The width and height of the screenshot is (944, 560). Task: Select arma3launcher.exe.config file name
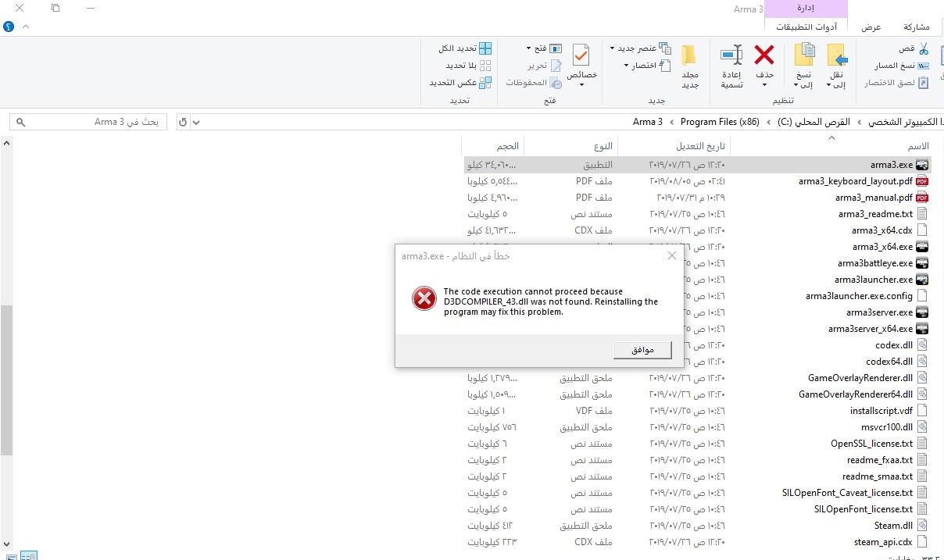(x=859, y=296)
